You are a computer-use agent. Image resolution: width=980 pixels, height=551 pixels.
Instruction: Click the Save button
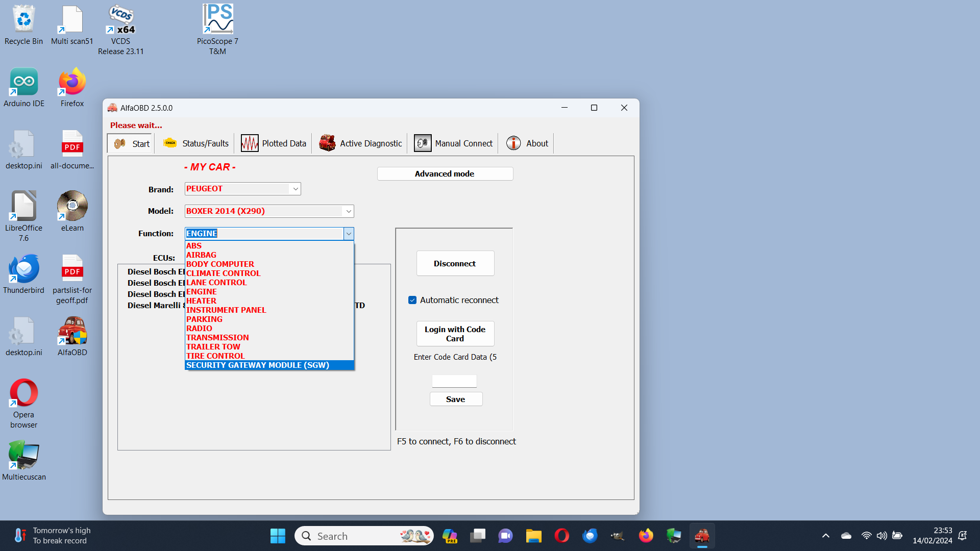[455, 399]
